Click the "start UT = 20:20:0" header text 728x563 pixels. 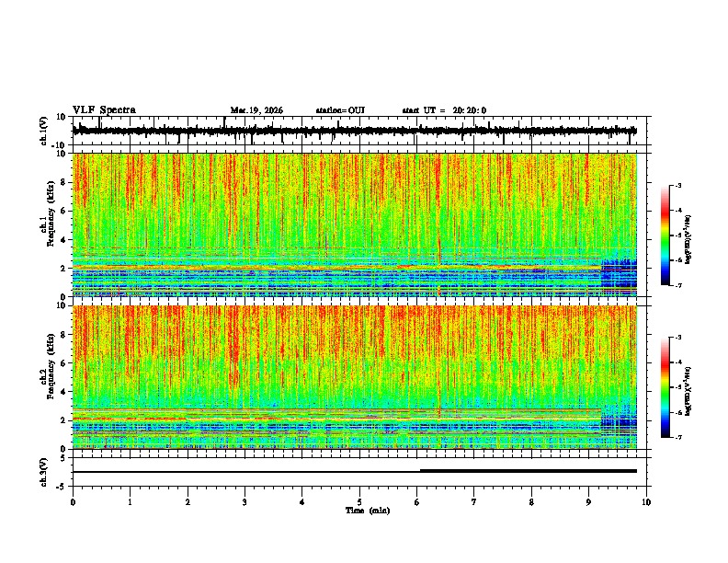[444, 110]
